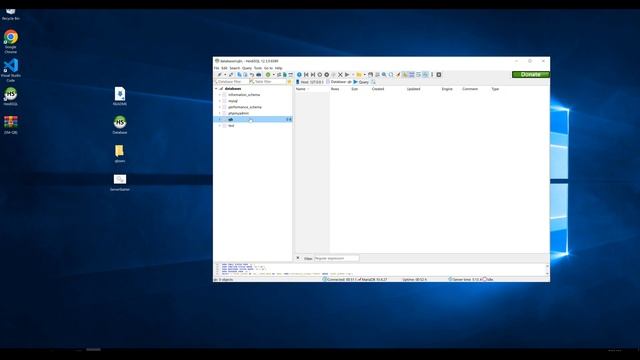Close the filter bar X button

(x=298, y=258)
